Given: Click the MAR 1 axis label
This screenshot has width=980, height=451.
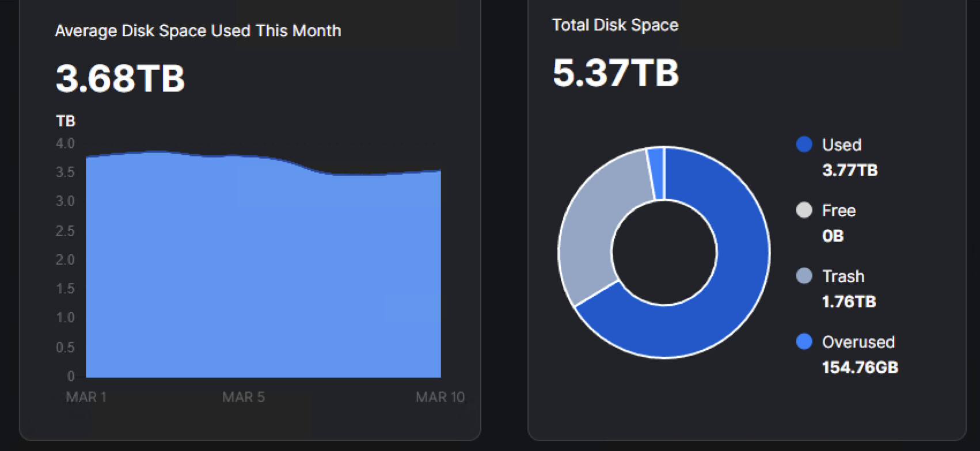Looking at the screenshot, I should 86,398.
